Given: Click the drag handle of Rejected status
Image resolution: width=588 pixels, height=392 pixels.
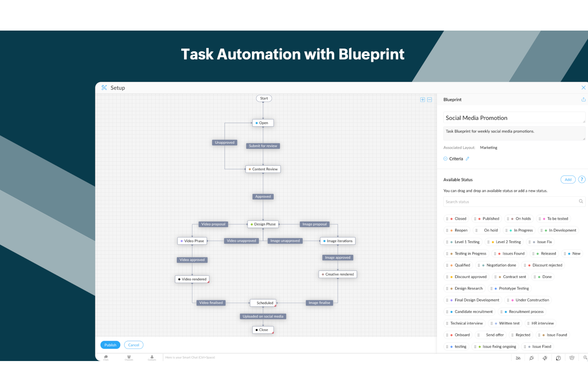Looking at the screenshot, I should [513, 335].
